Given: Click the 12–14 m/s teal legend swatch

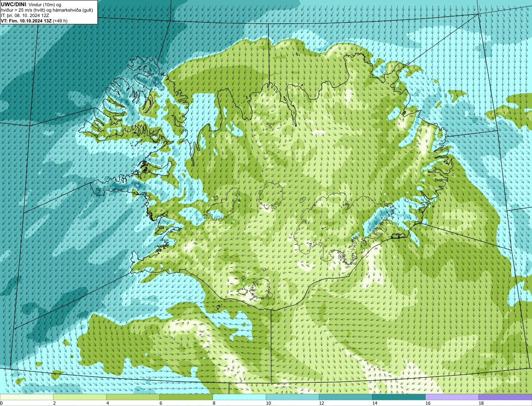Looking at the screenshot, I should pos(346,397).
